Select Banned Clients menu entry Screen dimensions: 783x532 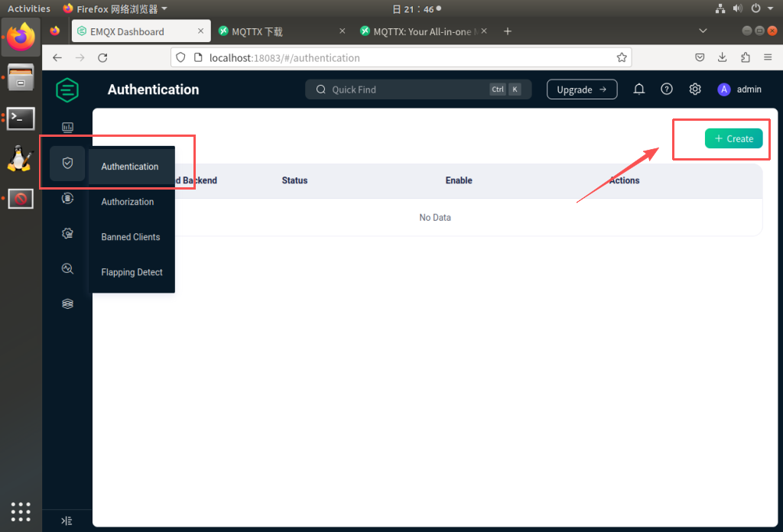[x=131, y=237]
